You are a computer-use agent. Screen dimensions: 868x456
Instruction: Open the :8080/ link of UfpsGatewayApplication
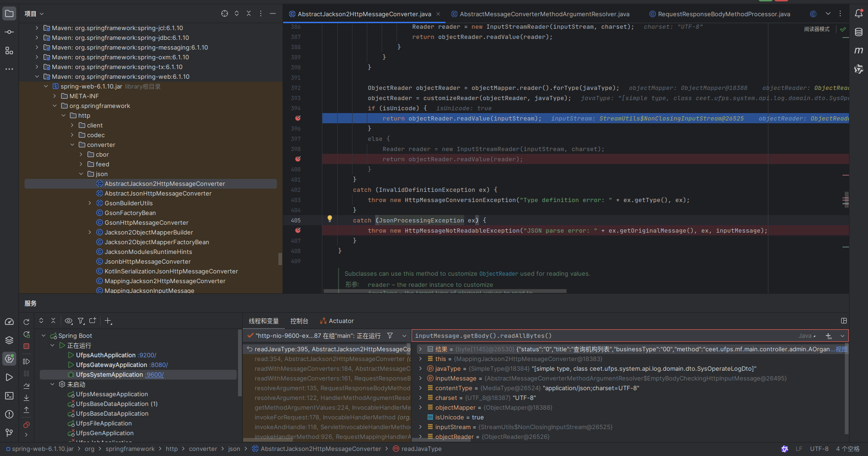158,365
